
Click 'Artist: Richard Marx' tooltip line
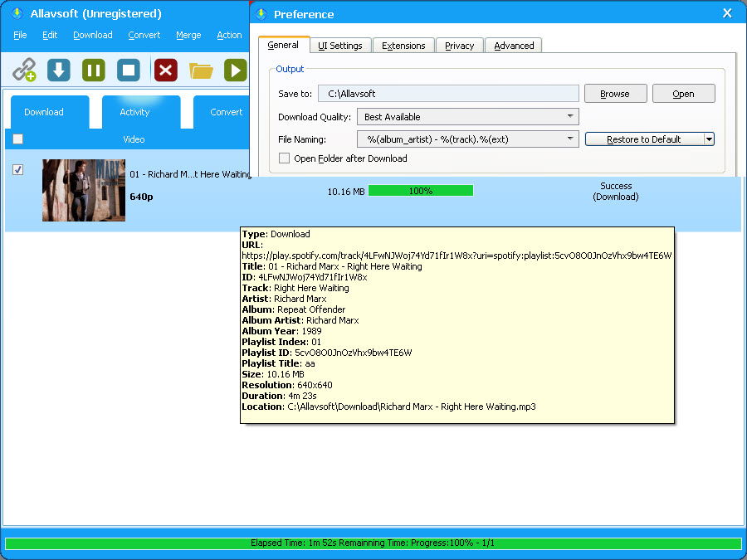pyautogui.click(x=284, y=299)
